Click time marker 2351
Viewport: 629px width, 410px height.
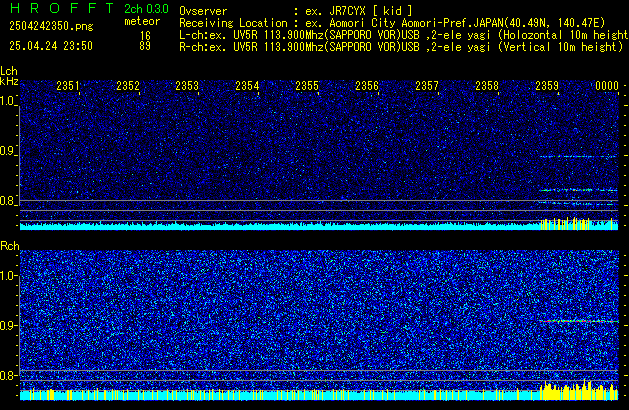(x=68, y=86)
